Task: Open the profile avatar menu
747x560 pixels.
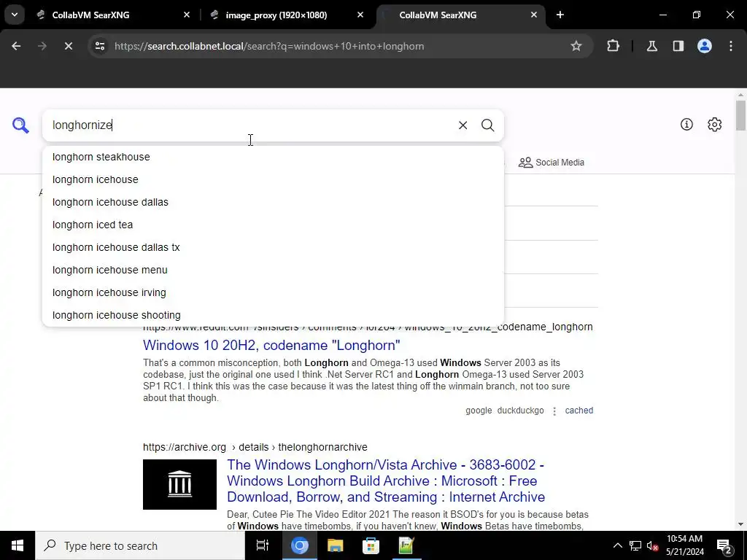Action: pyautogui.click(x=705, y=46)
